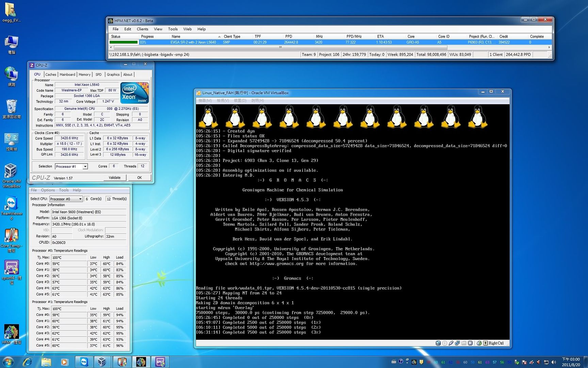Screen dimensions: 588x368
Task: Sort HFM.NET list by TPF column
Action: coord(267,36)
